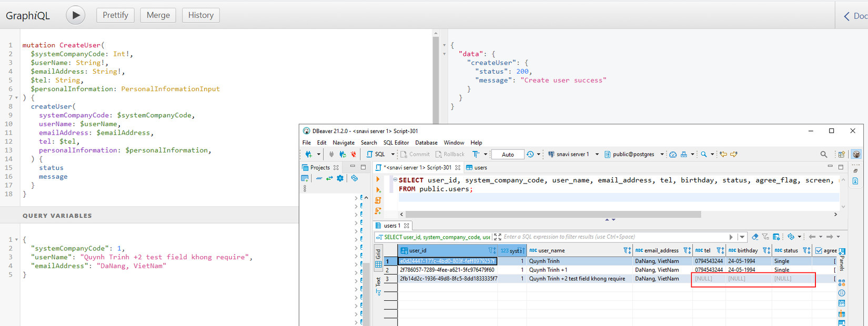Click the Prettify button
The image size is (868, 326).
(115, 15)
